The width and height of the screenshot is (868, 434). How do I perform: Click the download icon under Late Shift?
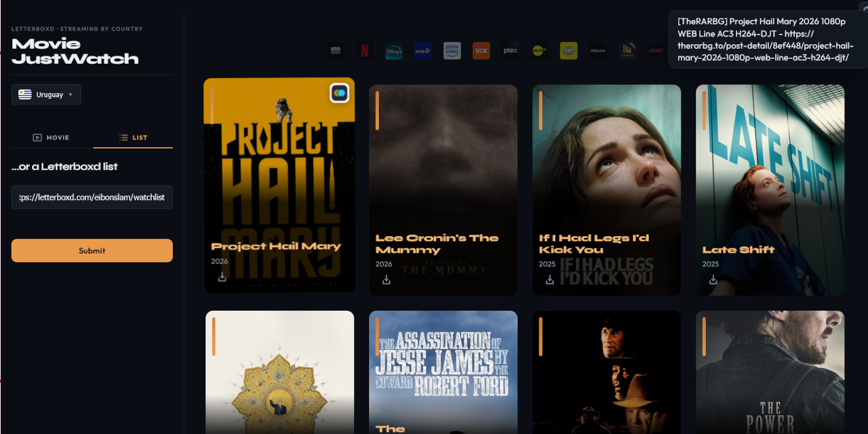(713, 279)
